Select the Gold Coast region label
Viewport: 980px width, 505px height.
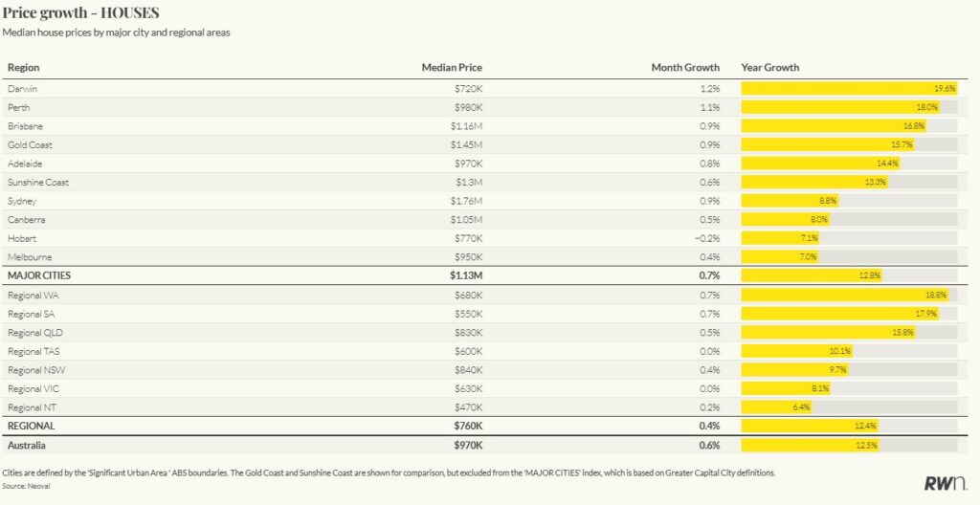click(30, 145)
